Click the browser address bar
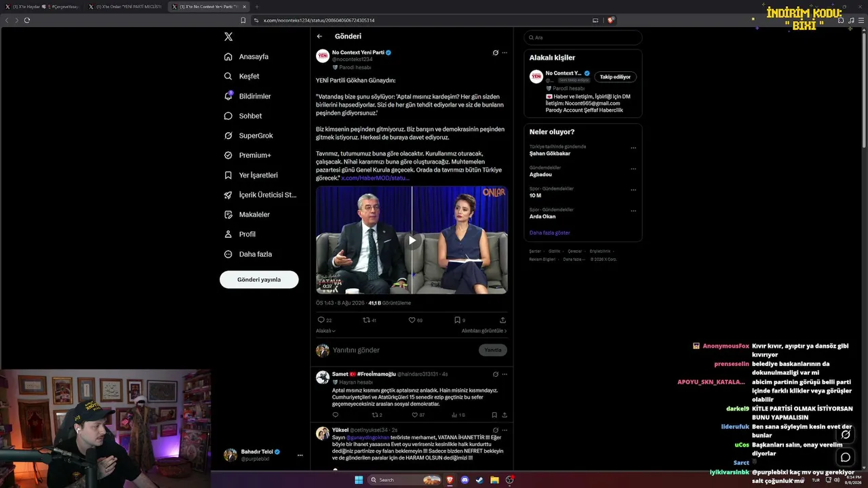This screenshot has width=868, height=488. point(420,20)
